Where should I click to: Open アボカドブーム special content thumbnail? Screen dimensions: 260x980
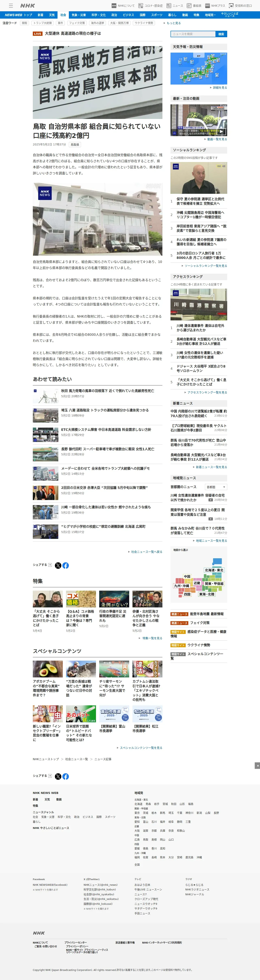click(48, 669)
